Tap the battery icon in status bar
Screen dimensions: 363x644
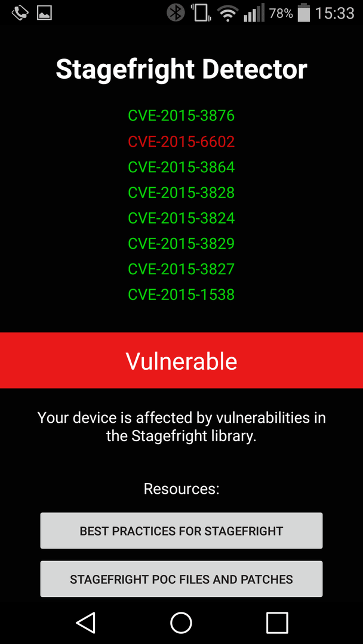(x=304, y=13)
